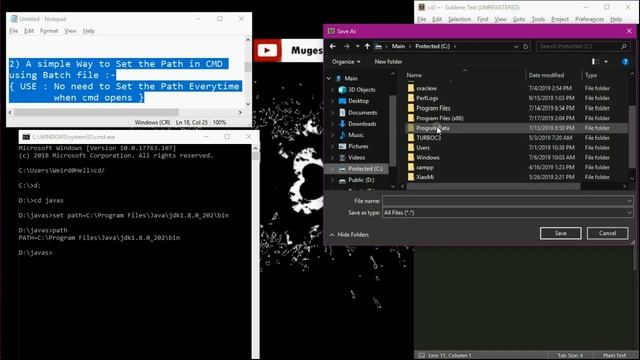Create a New folder
The image size is (640, 360).
point(388,62)
